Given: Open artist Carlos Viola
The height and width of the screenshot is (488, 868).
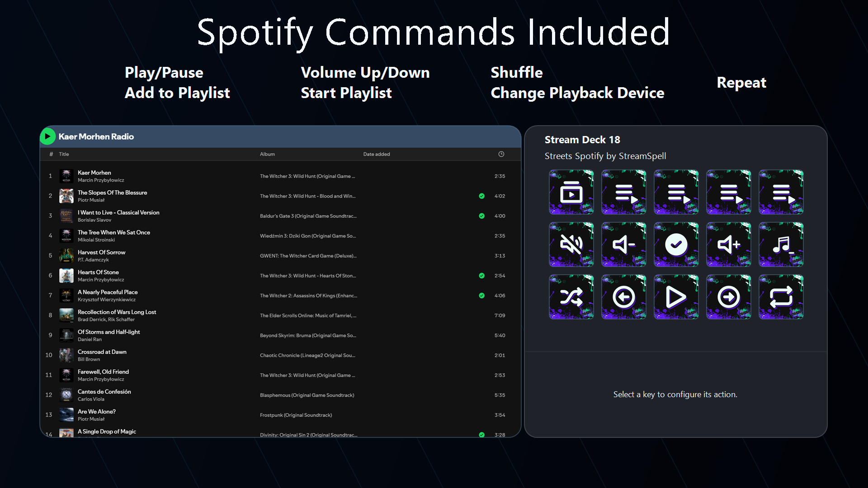Looking at the screenshot, I should [x=91, y=399].
